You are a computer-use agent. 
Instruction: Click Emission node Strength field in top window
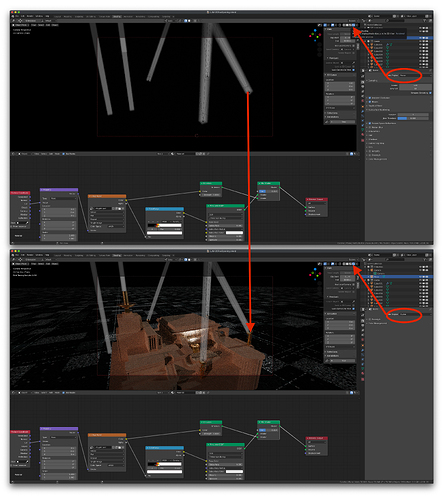[211, 195]
